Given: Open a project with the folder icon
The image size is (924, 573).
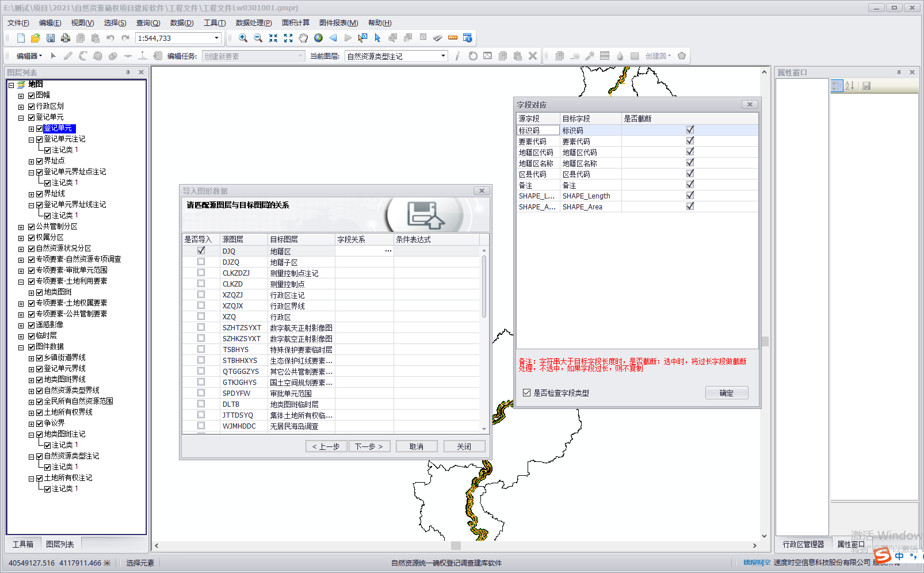Looking at the screenshot, I should tap(36, 38).
